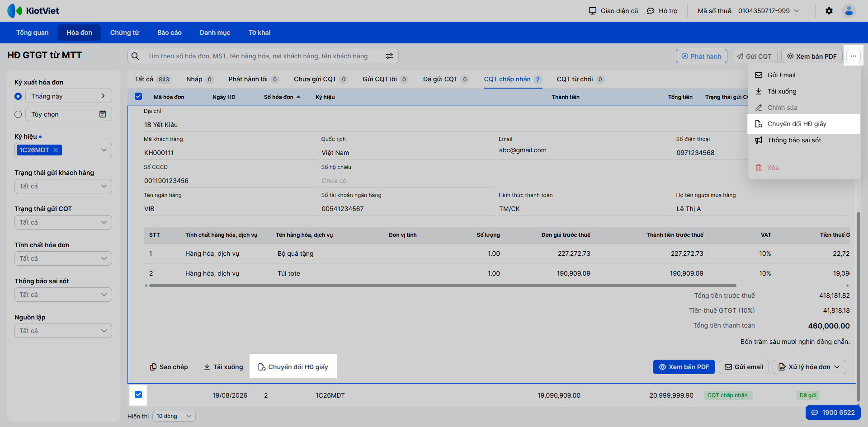
Task: Open Thông báo sai sót filter dropdown
Action: 63,295
